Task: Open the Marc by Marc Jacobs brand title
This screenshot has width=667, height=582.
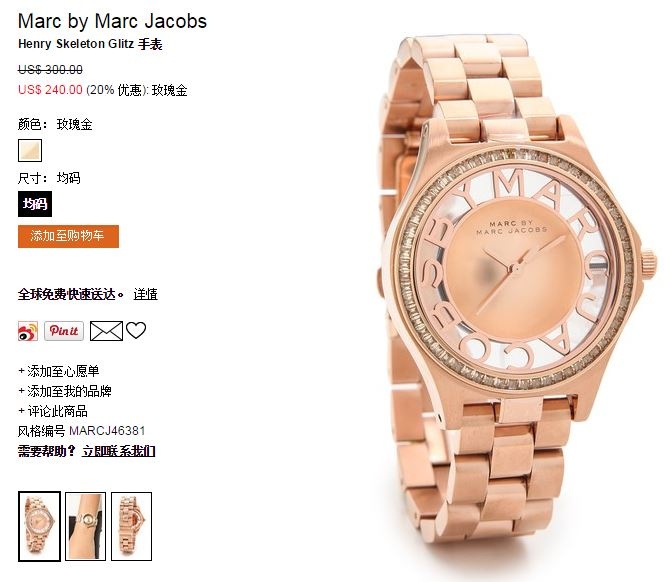Action: [x=112, y=21]
